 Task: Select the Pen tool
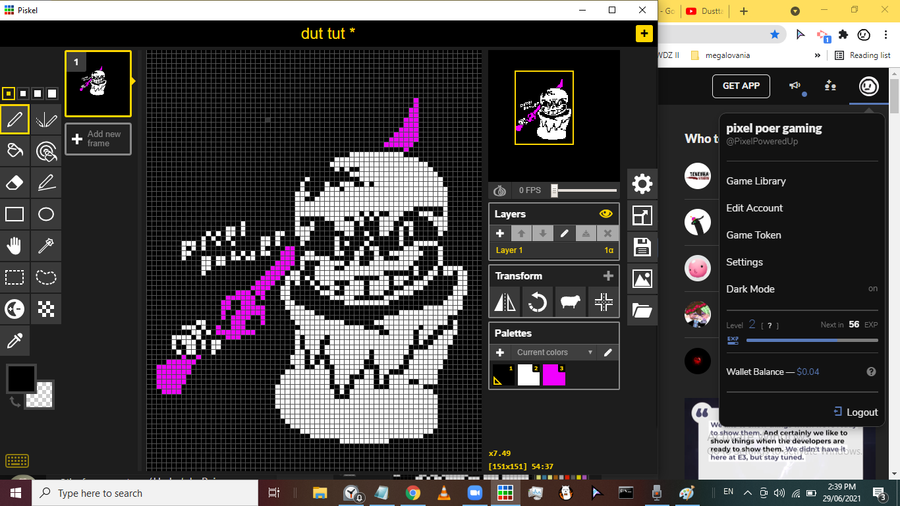tap(15, 119)
